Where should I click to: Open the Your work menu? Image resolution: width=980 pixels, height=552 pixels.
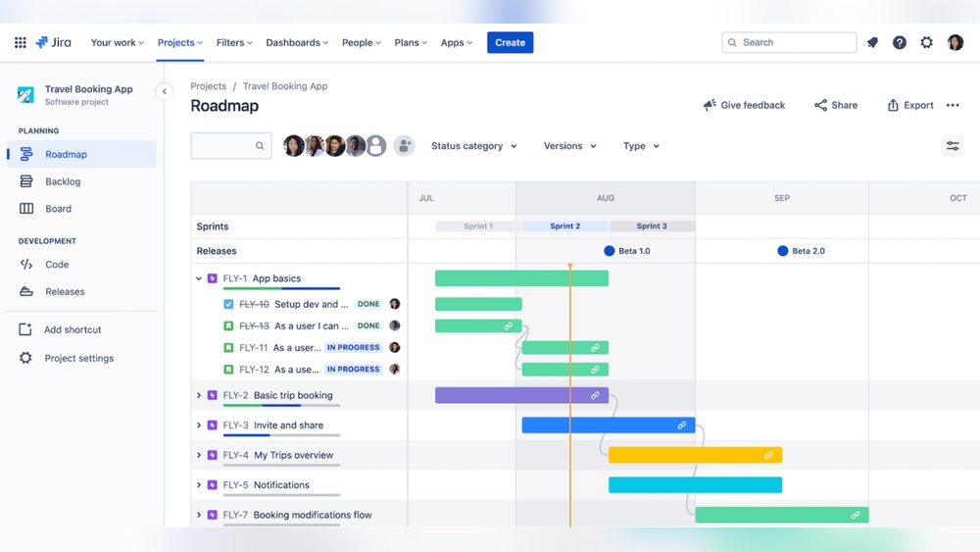[118, 42]
